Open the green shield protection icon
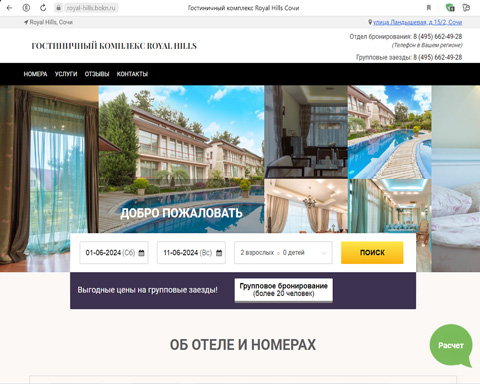 coord(450,8)
